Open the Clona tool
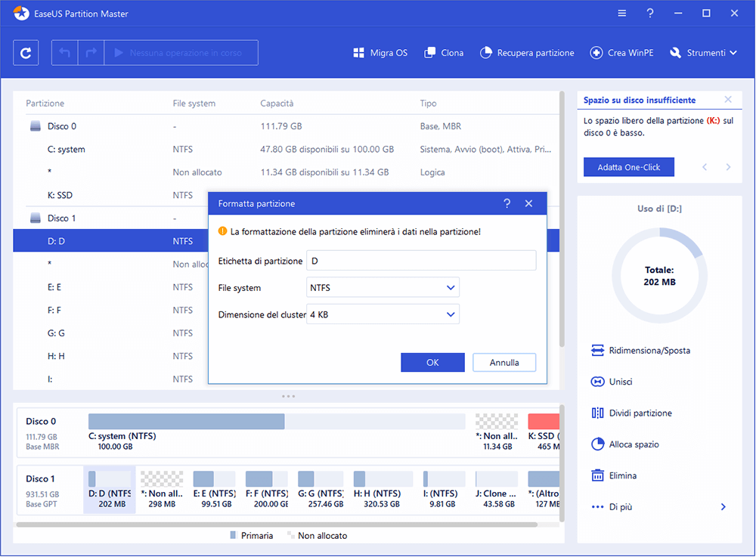This screenshot has width=756, height=557. (x=444, y=52)
